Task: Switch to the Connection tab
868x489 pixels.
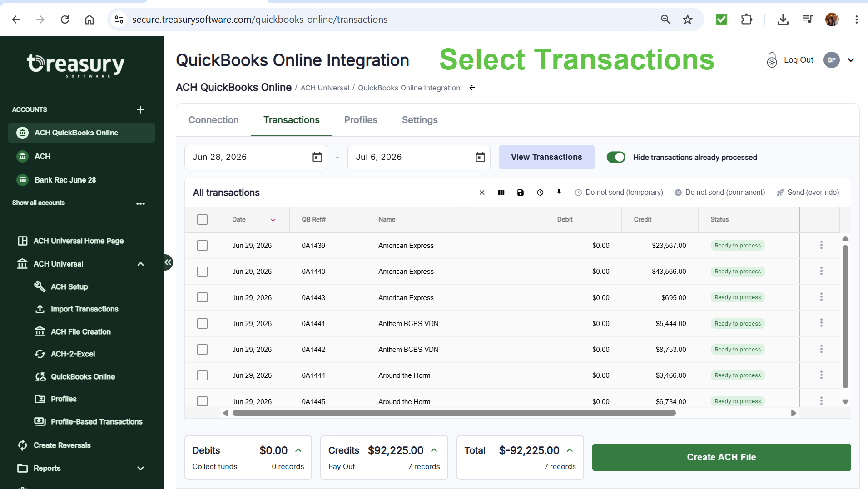Action: 213,120
